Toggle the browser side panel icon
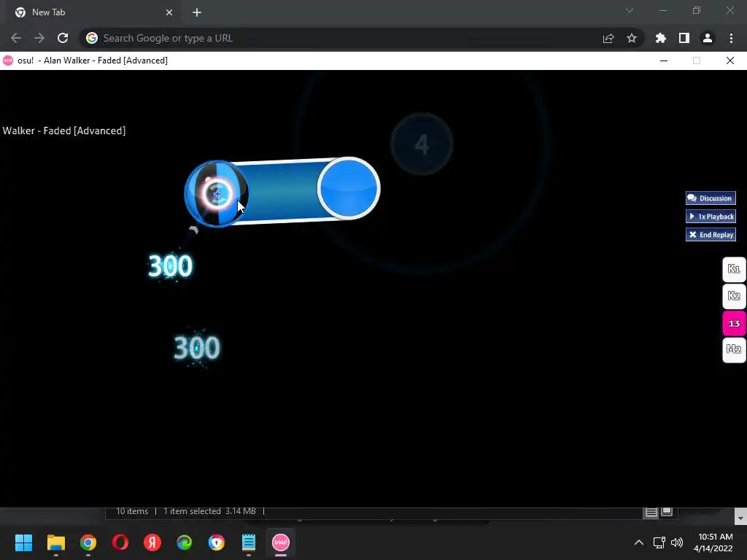Screen dimensions: 747x560 tap(684, 38)
